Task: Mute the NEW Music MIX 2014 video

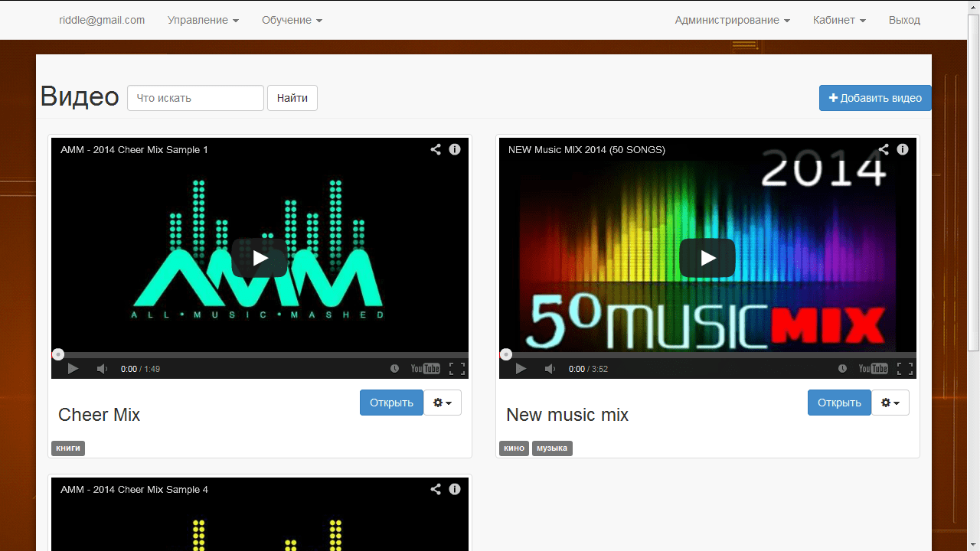Action: coord(550,369)
